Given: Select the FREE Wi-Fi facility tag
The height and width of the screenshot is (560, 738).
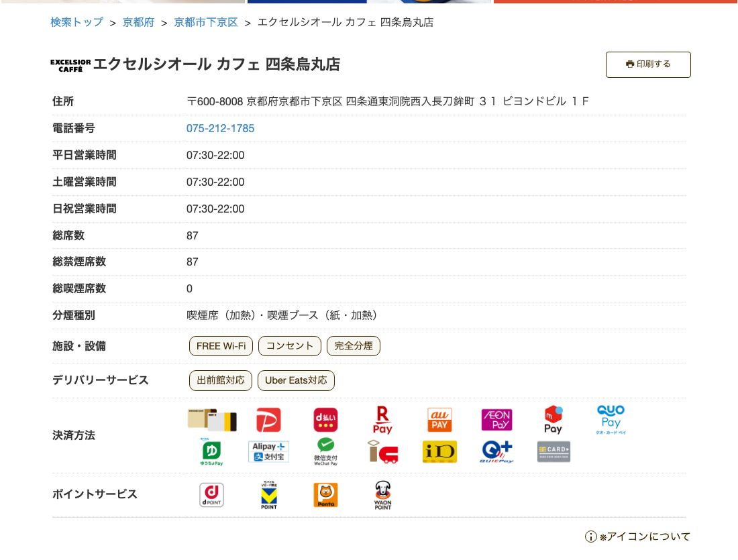Looking at the screenshot, I should 221,346.
